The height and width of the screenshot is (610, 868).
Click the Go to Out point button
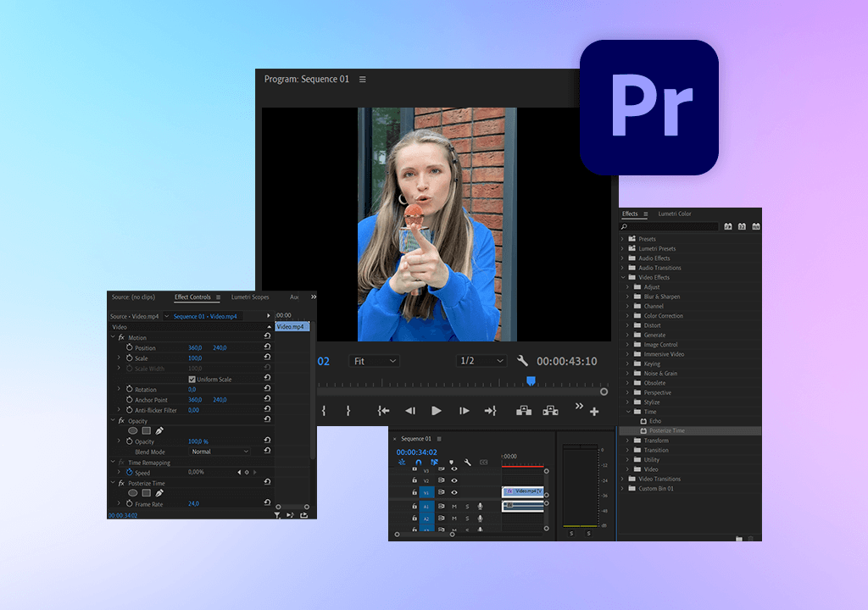[491, 411]
